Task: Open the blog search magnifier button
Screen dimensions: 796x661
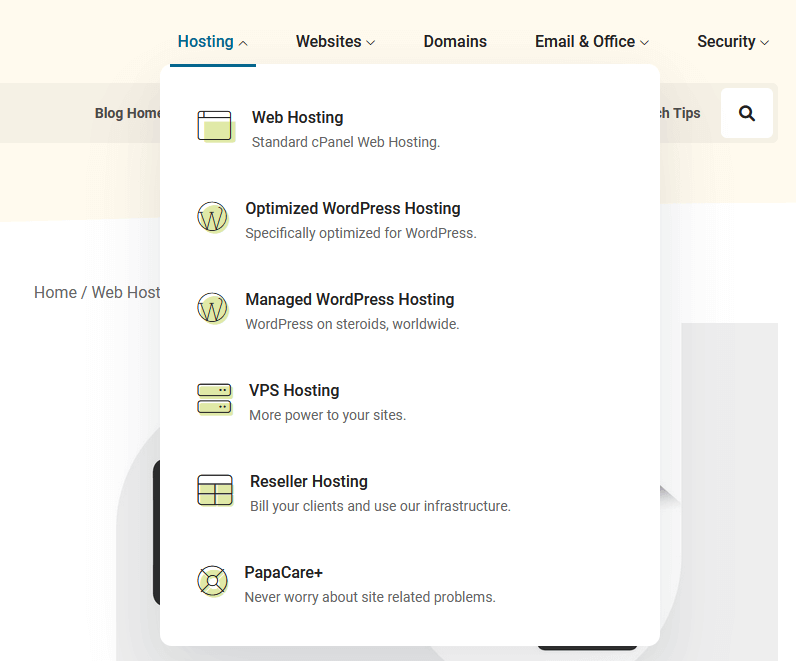Action: click(x=747, y=113)
